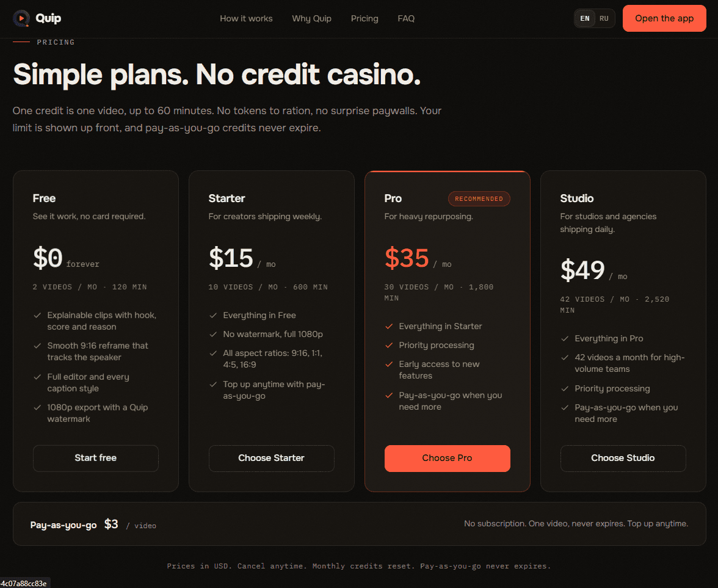Viewport: 718px width, 588px height.
Task: Click the checkmark beside Full editor and every caption style
Action: (x=37, y=377)
